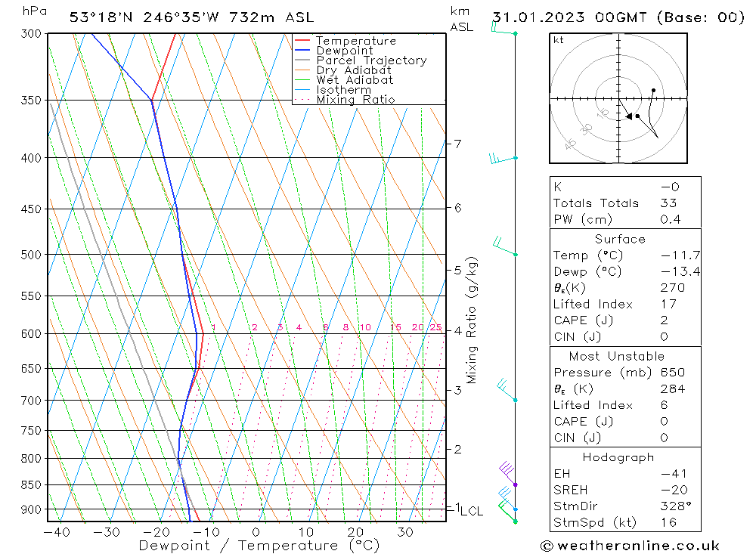Viewport: 756px width, 554px height.
Task: Click the pink mixing ratio label 25
Action: click(x=436, y=327)
